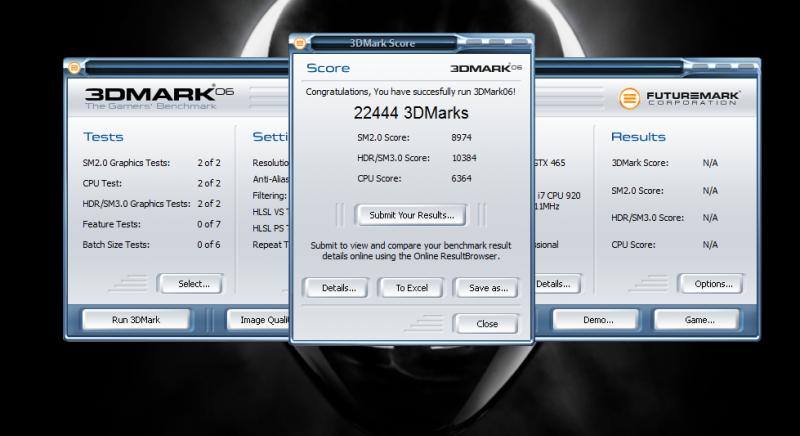Viewport: 800px width, 436px height.
Task: Click the Congratulations message text
Action: click(411, 92)
